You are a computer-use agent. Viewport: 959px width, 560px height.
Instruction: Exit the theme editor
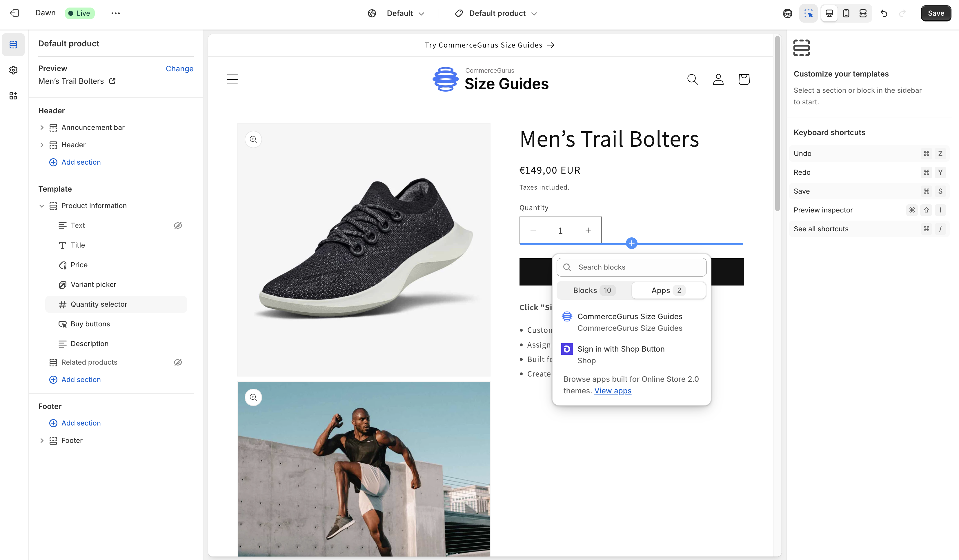click(x=15, y=13)
